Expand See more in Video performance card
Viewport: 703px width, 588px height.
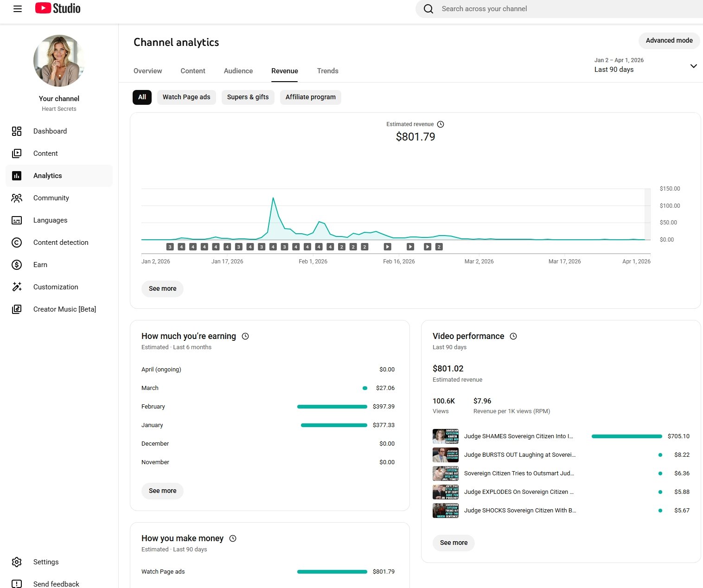point(454,543)
